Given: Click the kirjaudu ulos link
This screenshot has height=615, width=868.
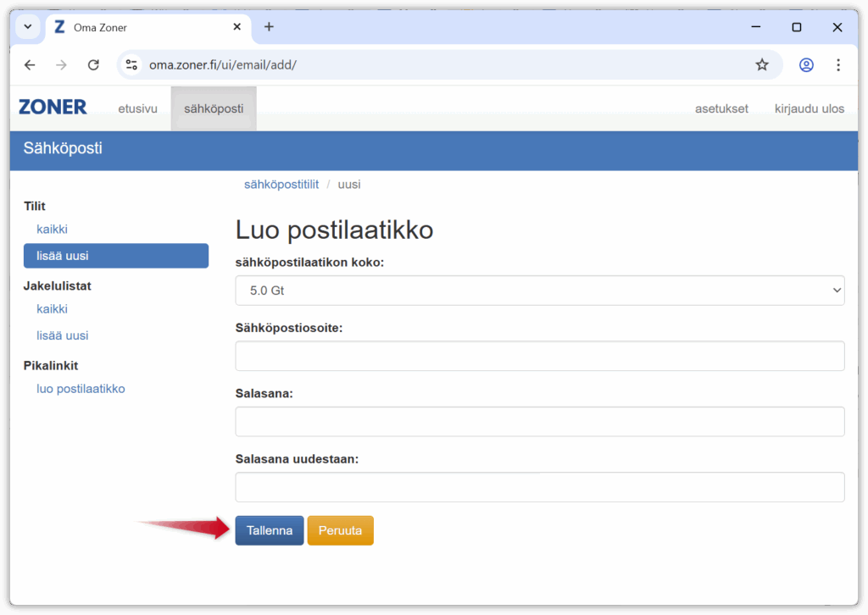Looking at the screenshot, I should coord(809,108).
